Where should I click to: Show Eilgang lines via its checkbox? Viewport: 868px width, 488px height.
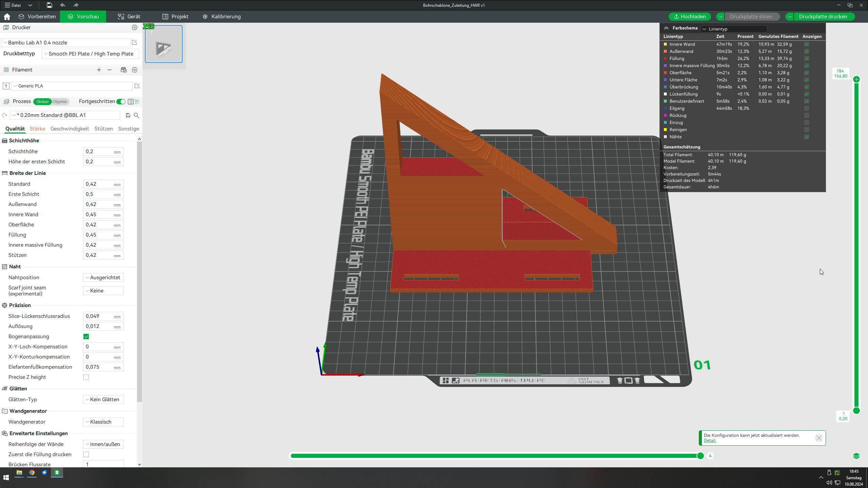807,108
